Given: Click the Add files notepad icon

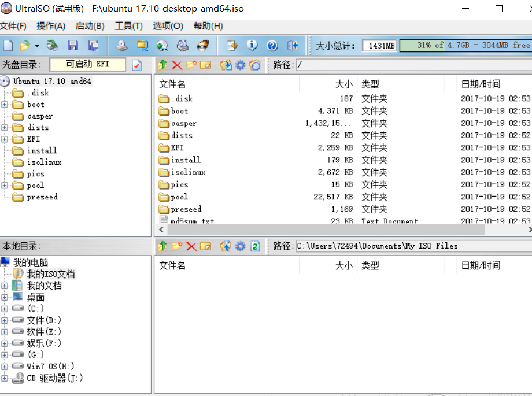Looking at the screenshot, I should [x=232, y=46].
